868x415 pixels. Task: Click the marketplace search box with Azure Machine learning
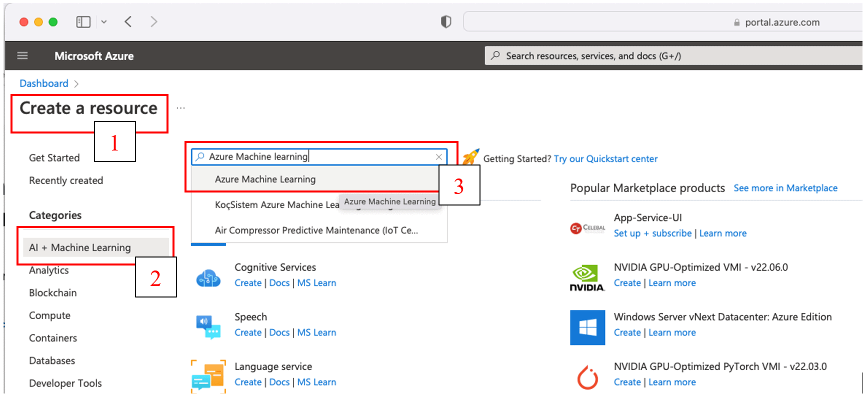coord(319,157)
